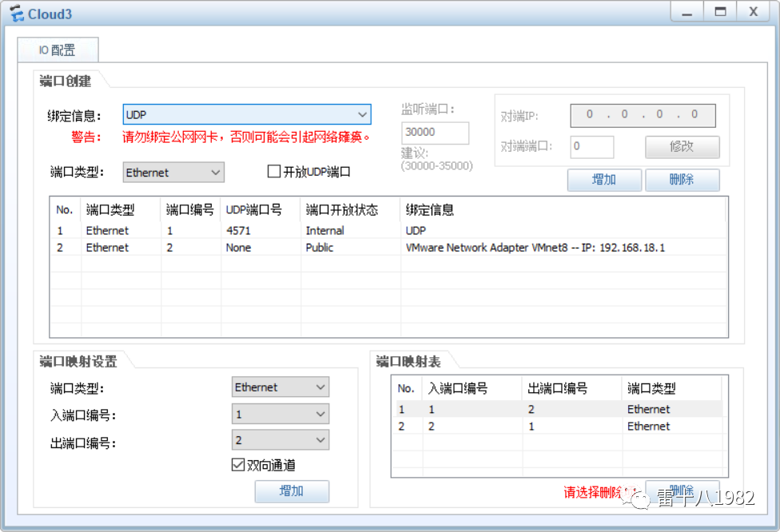Open the 出端口编号 dropdown
Image resolution: width=780 pixels, height=532 pixels.
tap(280, 440)
